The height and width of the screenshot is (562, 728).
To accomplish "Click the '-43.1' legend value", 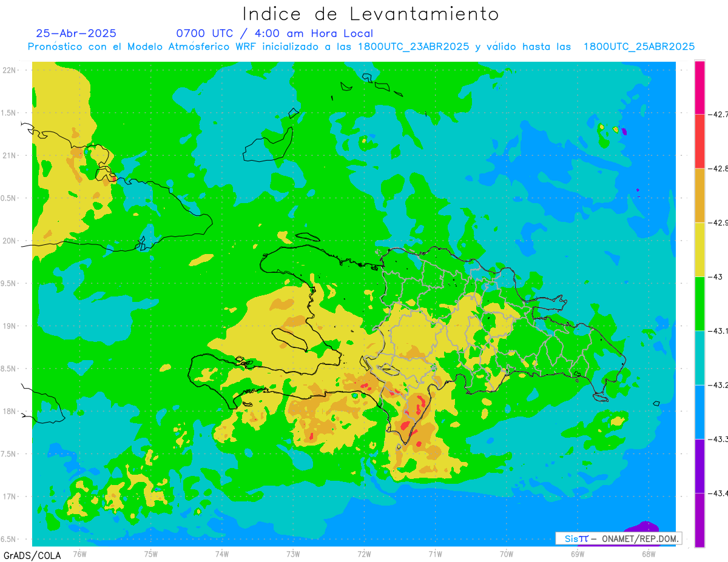I will 718,330.
